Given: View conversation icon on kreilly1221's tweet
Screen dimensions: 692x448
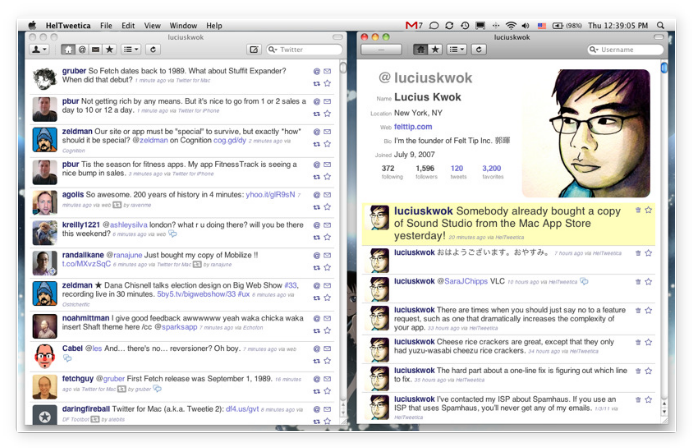Looking at the screenshot, I should tap(173, 234).
